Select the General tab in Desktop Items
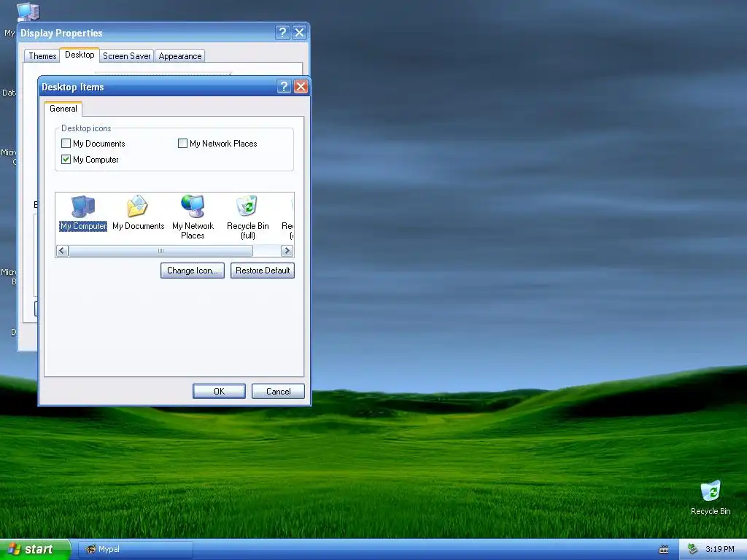This screenshot has height=560, width=747. [63, 109]
